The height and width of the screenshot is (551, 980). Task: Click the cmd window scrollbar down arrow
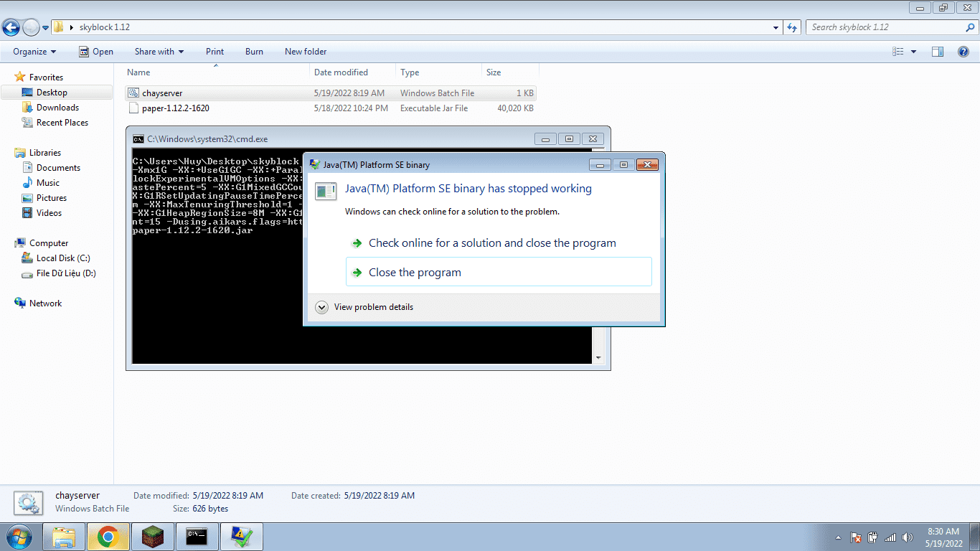click(x=599, y=358)
